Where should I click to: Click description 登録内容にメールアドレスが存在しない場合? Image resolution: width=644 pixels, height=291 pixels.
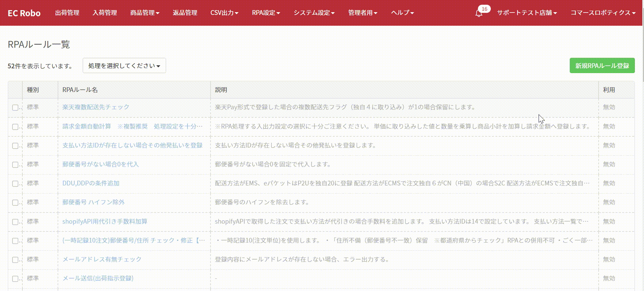pyautogui.click(x=302, y=259)
